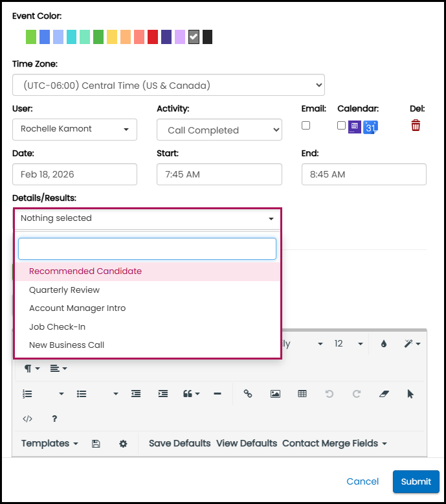The image size is (446, 504).
Task: Click the insert link icon
Action: (x=247, y=393)
